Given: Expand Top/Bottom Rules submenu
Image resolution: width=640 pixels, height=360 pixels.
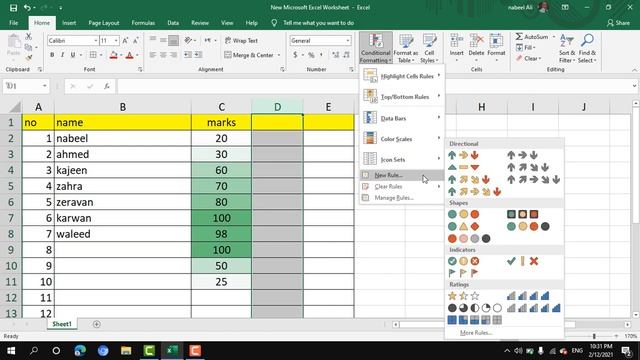Looking at the screenshot, I should (402, 97).
